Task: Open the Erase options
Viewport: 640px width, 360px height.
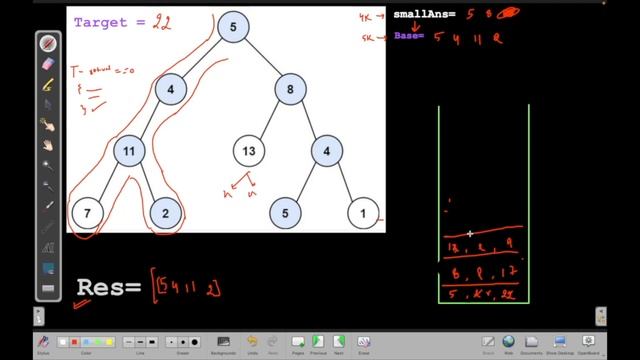Action: [364, 344]
